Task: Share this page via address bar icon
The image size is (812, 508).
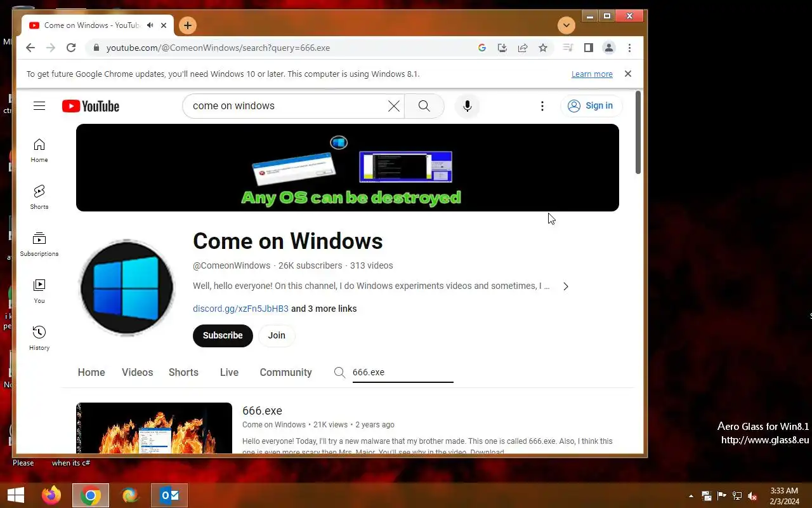Action: tap(523, 48)
